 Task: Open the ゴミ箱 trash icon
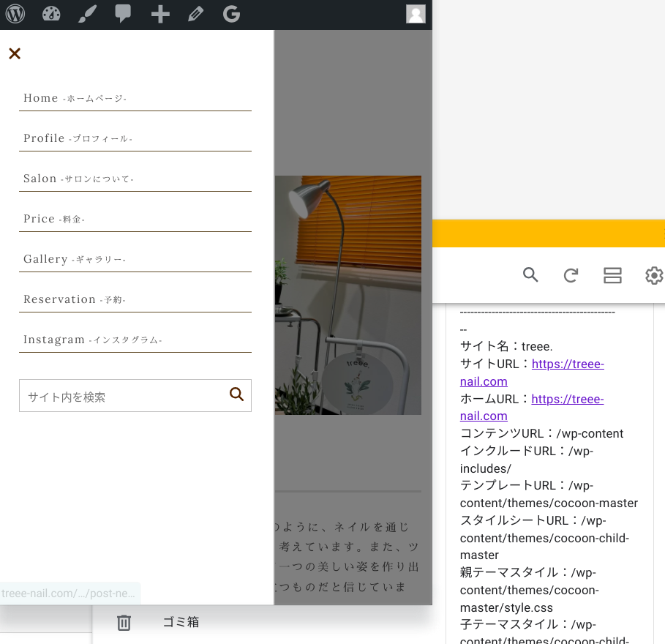coord(123,622)
